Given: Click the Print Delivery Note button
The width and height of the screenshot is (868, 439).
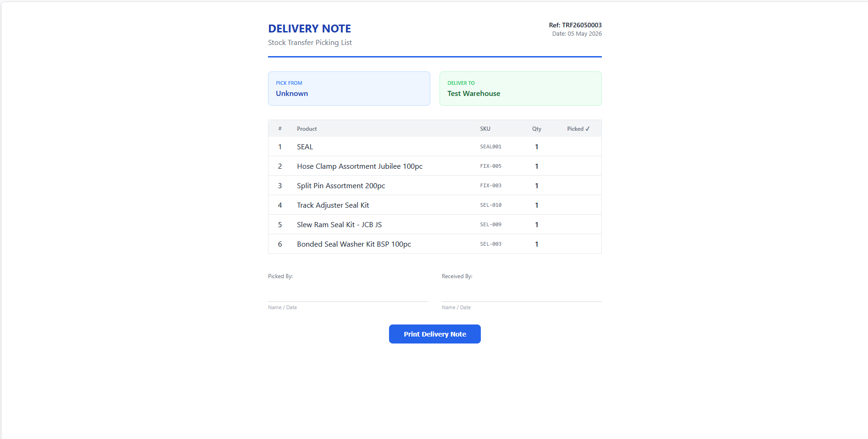Looking at the screenshot, I should [x=434, y=334].
